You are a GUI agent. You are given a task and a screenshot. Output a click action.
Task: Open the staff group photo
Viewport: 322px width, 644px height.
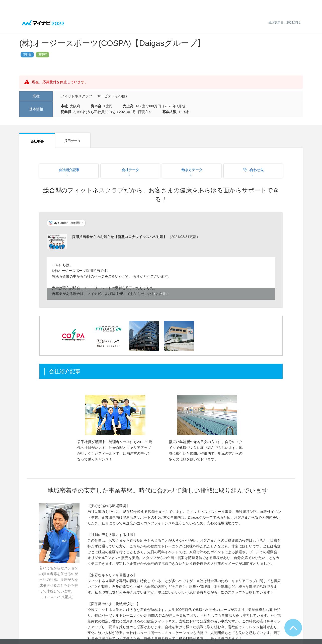[115, 415]
